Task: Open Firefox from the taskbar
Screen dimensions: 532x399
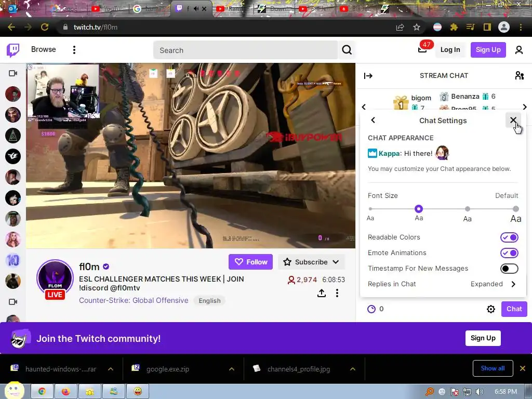Action: pyautogui.click(x=66, y=391)
